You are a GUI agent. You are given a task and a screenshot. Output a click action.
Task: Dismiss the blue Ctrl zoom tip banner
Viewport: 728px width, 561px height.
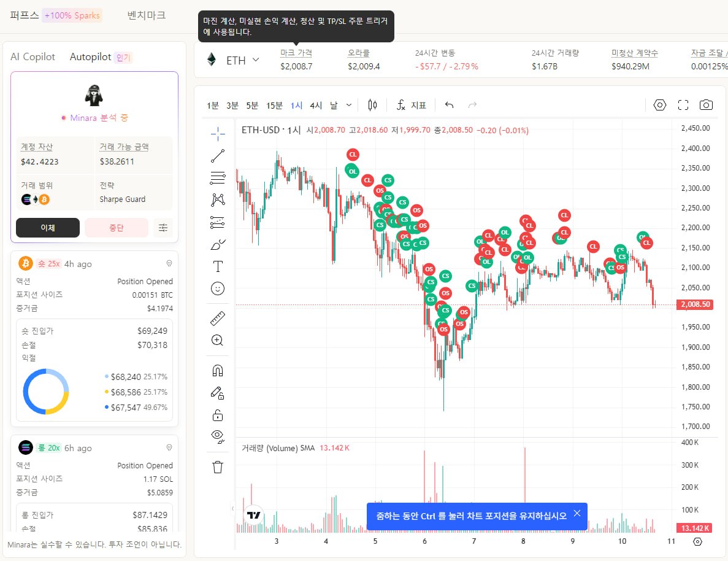click(577, 513)
